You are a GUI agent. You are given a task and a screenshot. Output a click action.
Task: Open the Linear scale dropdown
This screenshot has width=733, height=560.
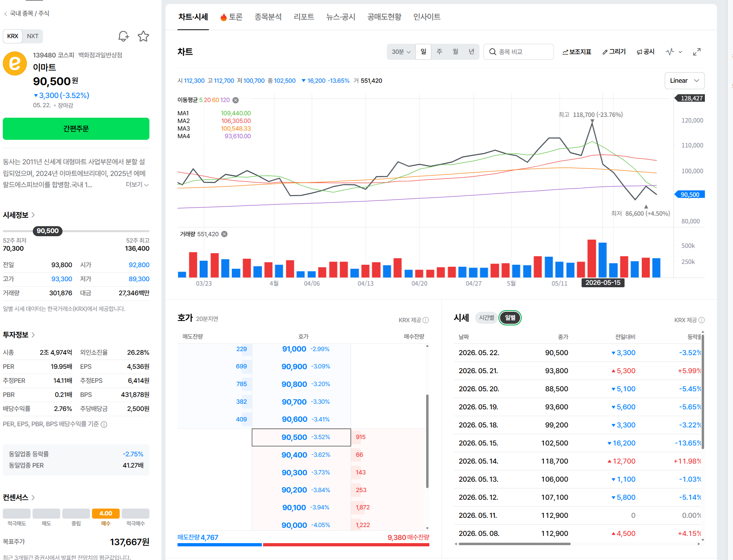pos(685,81)
